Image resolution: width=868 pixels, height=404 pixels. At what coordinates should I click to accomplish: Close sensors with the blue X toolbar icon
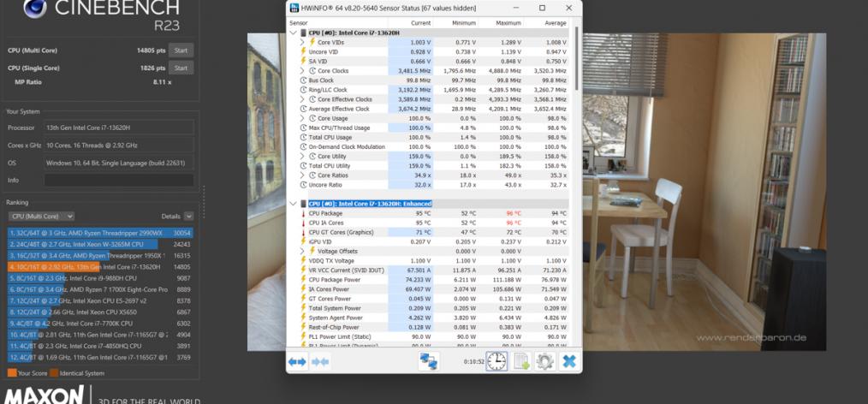(569, 361)
